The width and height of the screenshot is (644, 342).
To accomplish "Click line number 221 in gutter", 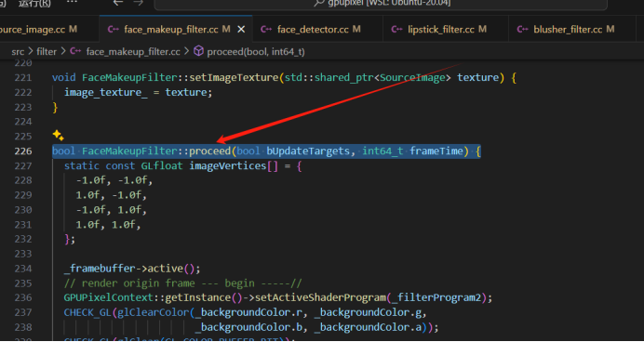I will (x=23, y=77).
